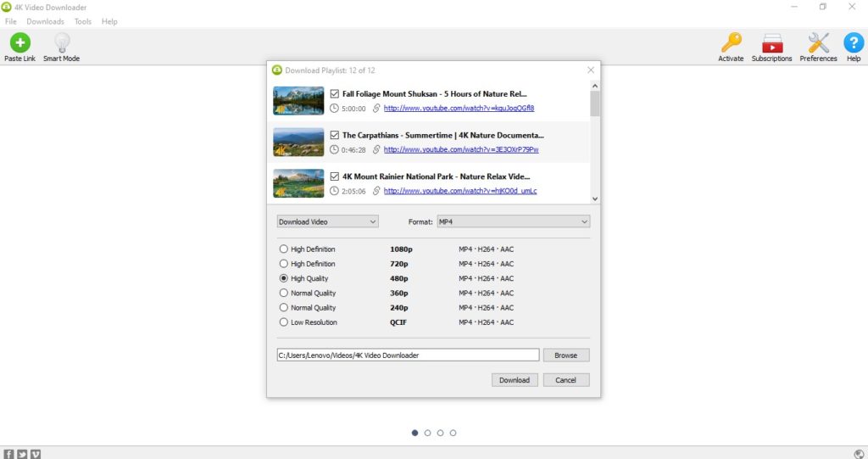Select Normal Quality 240p option
Screen dimensions: 868x459
coord(283,307)
